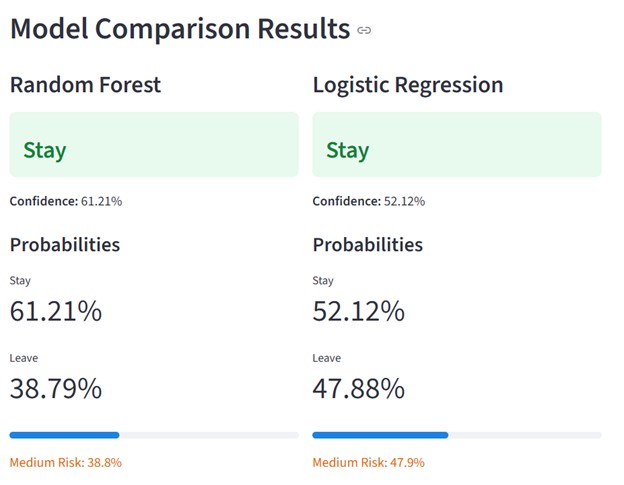624x485 pixels.
Task: Click the 47.88% Leave metric value
Action: coord(359,388)
